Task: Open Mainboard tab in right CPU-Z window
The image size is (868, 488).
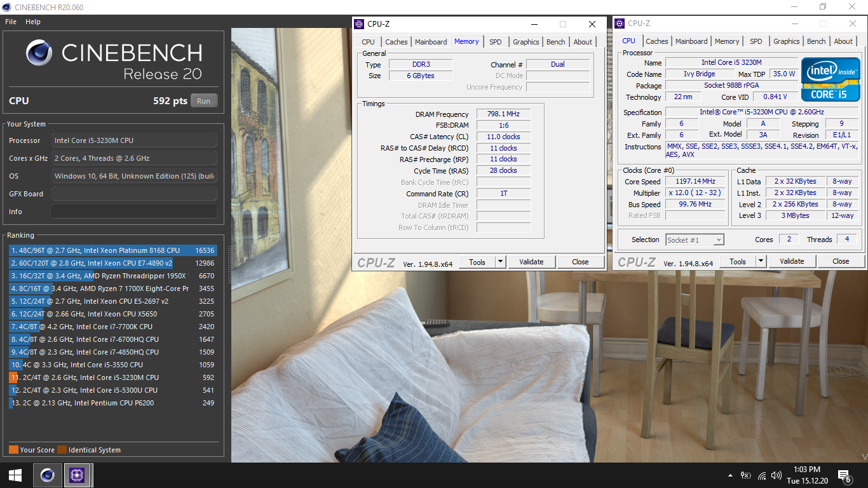Action: pyautogui.click(x=691, y=41)
